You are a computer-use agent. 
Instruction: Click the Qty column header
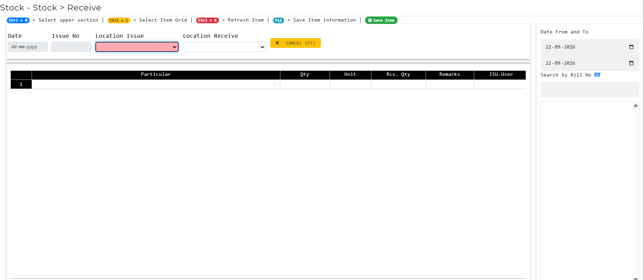pyautogui.click(x=305, y=74)
